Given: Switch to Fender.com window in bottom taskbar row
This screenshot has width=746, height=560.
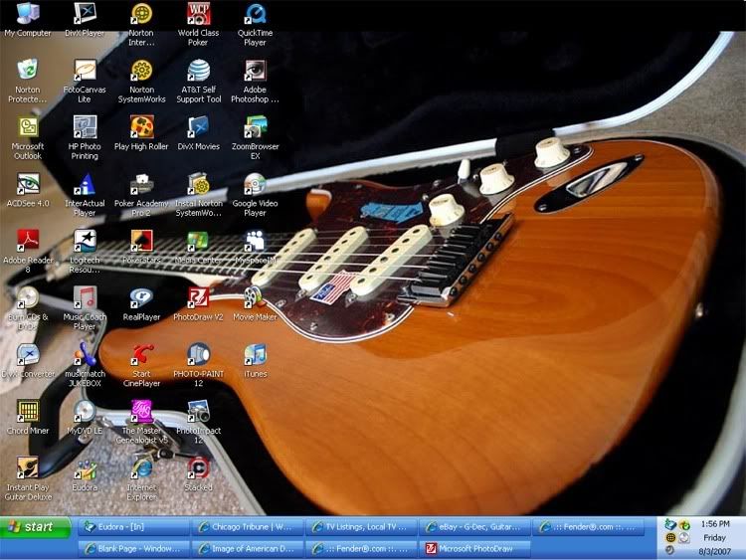Looking at the screenshot, I should [361, 549].
